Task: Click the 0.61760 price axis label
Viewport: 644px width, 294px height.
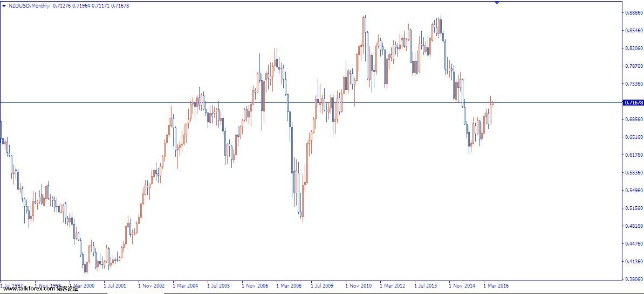Action: (x=634, y=155)
